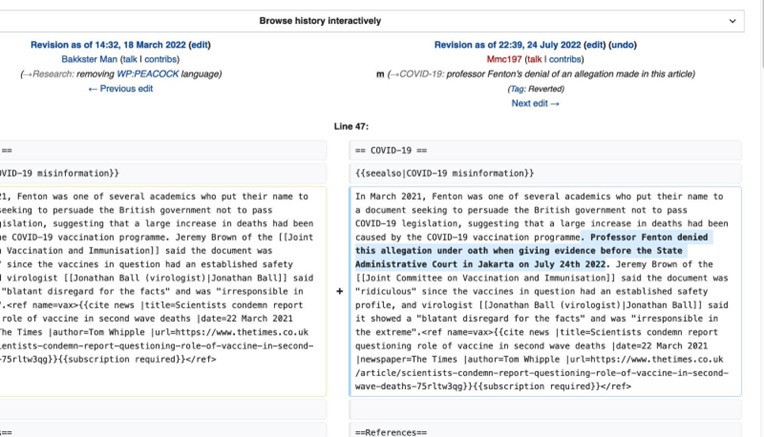Click 'Reverted' tag text
Viewport: 764px width, 437px height.
(545, 89)
